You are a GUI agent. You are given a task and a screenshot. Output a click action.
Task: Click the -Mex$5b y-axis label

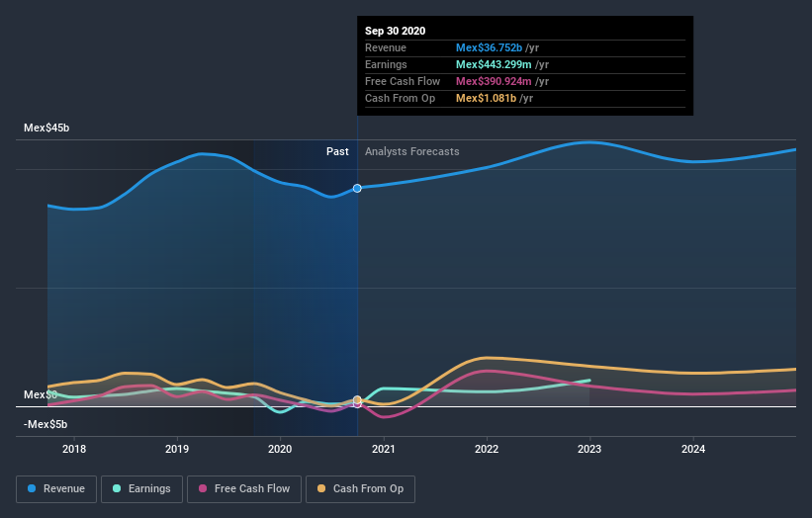pyautogui.click(x=45, y=424)
